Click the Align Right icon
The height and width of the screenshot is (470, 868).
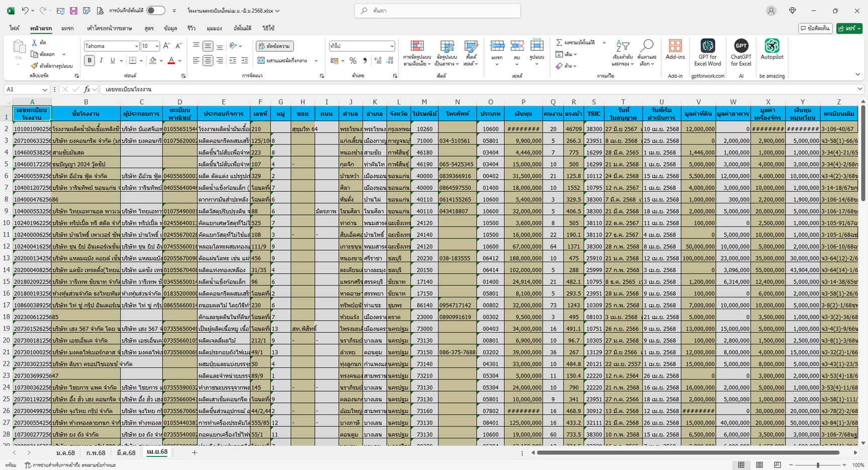point(220,60)
